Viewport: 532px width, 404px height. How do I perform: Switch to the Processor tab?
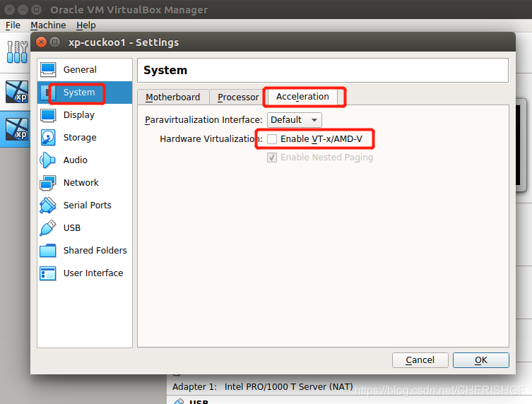click(238, 97)
